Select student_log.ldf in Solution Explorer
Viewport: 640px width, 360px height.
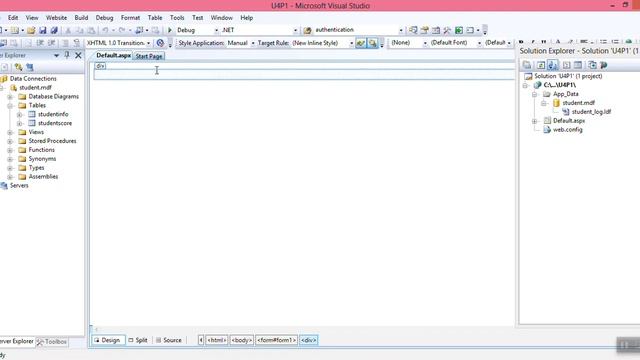click(591, 112)
